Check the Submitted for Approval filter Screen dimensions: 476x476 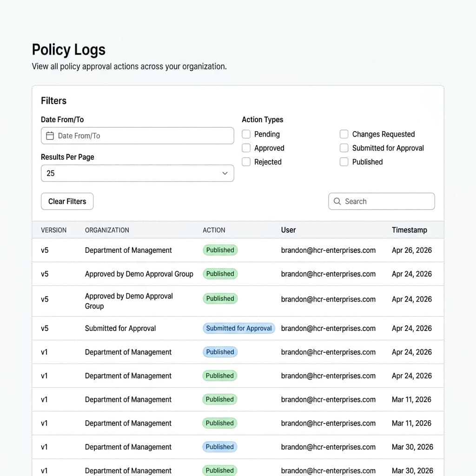point(344,148)
